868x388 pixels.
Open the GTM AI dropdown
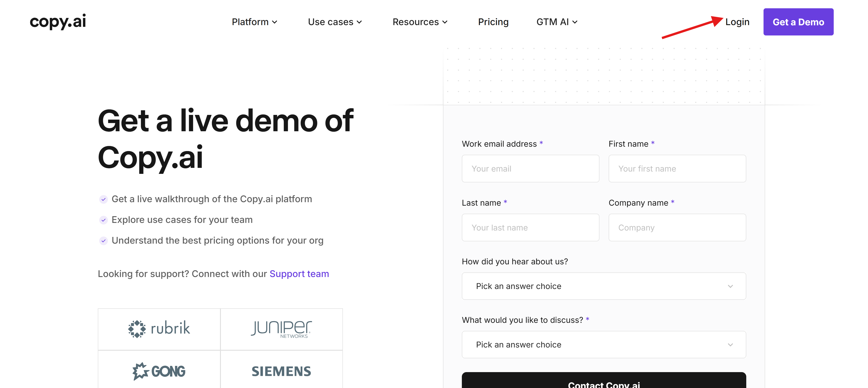[557, 22]
